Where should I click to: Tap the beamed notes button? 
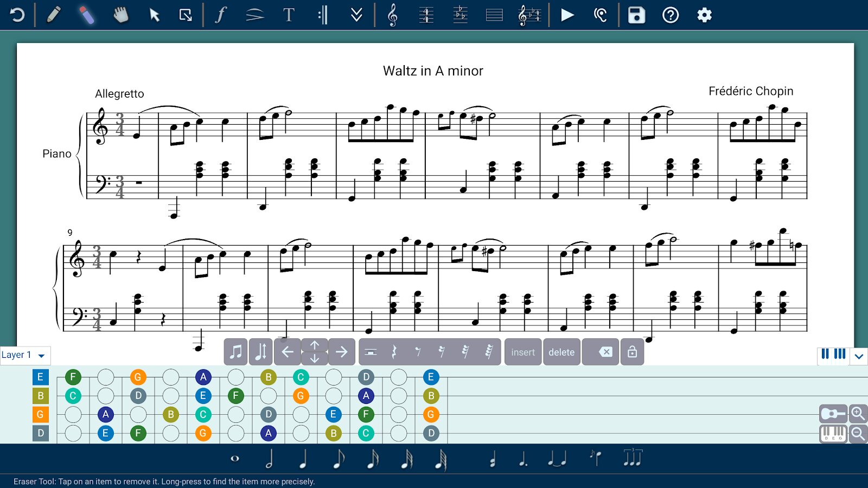(235, 352)
